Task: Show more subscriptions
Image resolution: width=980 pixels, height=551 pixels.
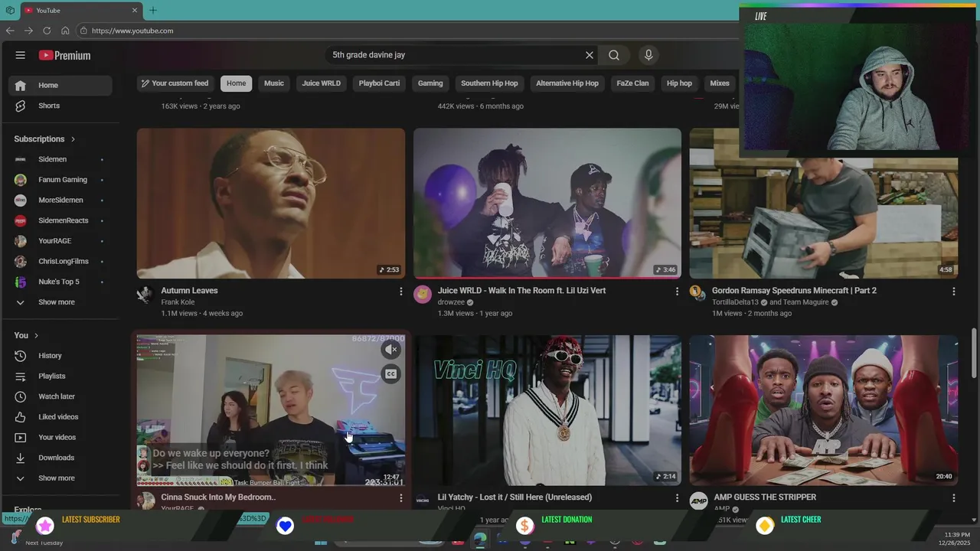Action: coord(60,302)
